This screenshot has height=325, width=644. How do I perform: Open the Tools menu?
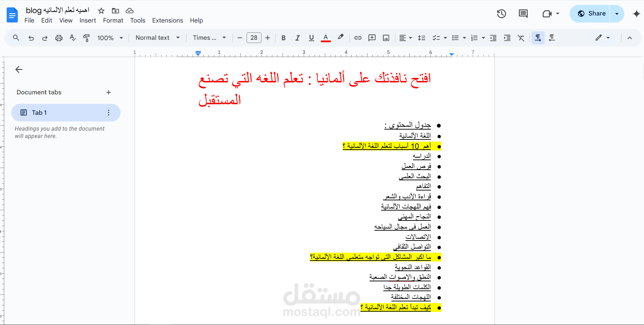(x=138, y=20)
